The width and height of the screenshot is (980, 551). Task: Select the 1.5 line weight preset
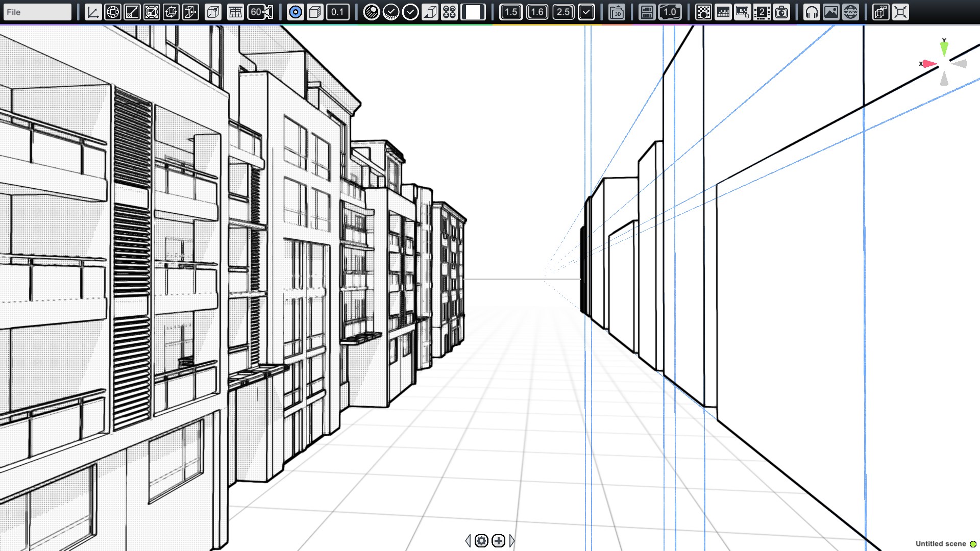coord(511,12)
